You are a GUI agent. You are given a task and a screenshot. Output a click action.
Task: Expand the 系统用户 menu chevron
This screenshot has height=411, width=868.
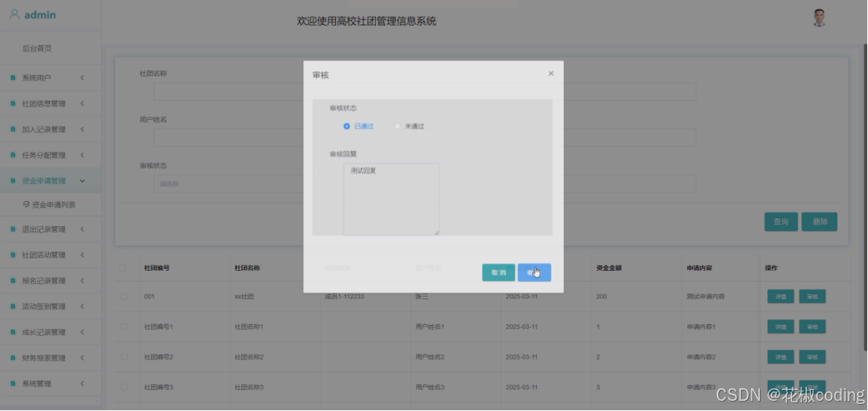(82, 78)
